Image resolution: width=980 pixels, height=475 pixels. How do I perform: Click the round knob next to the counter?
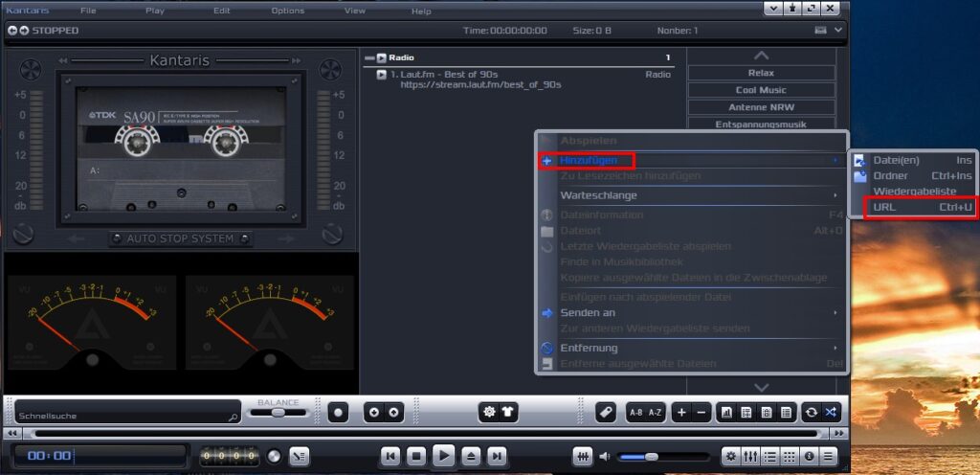(x=274, y=456)
